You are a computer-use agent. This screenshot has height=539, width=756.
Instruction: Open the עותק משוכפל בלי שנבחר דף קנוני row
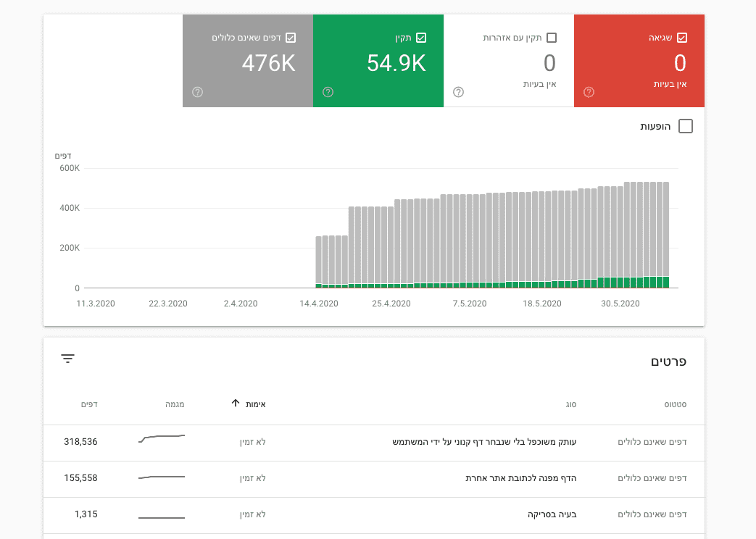pyautogui.click(x=484, y=442)
